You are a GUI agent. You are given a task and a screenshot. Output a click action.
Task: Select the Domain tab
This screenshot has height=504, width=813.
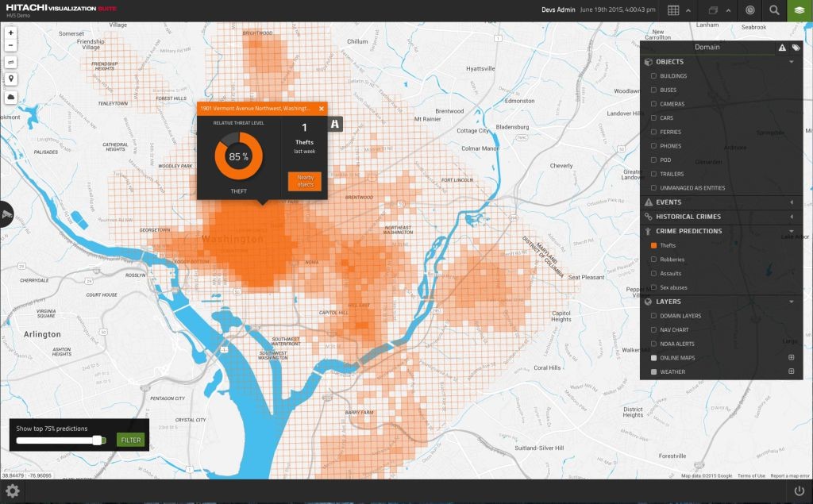point(707,48)
